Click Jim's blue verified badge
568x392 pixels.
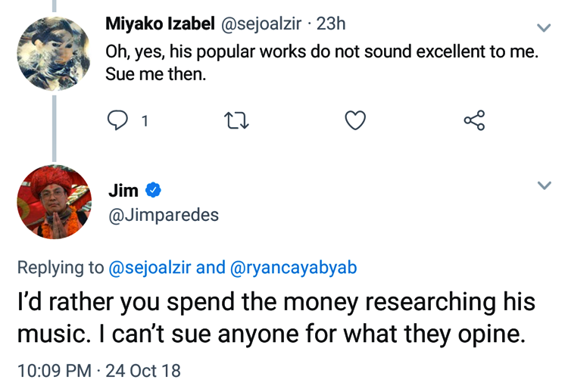pos(154,191)
